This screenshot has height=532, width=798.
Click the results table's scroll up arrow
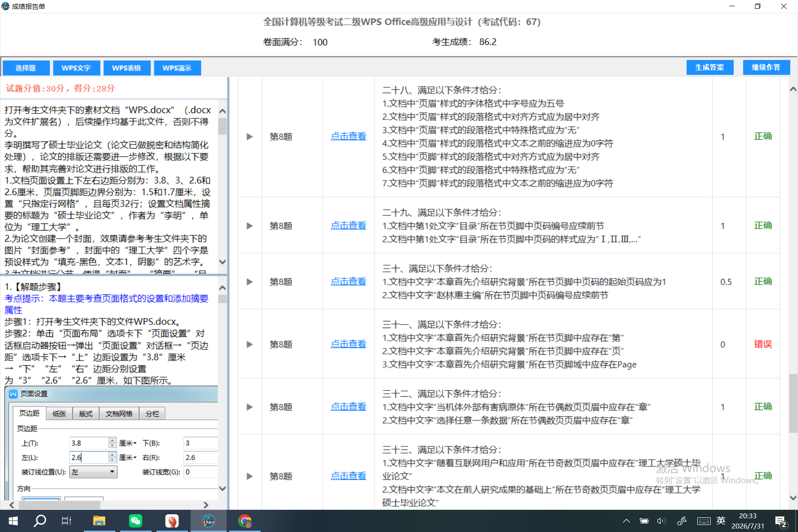pyautogui.click(x=793, y=89)
